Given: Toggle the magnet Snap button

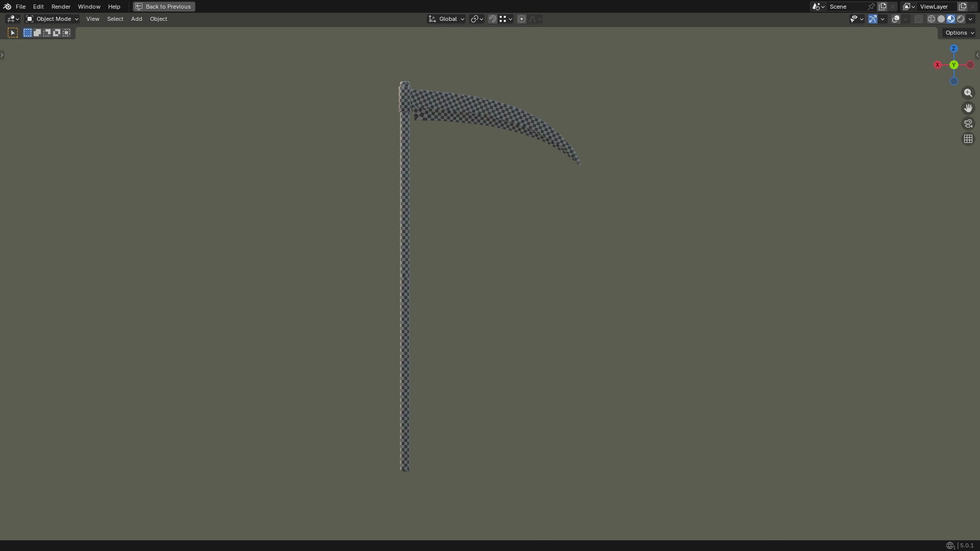Looking at the screenshot, I should click(493, 19).
